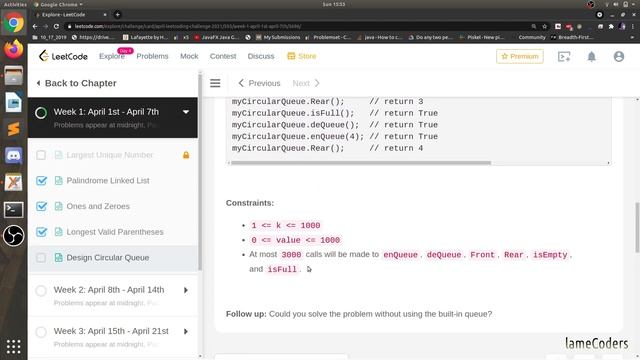The width and height of the screenshot is (640, 360).
Task: Close the Explore - LeetCode tab
Action: coord(105,15)
